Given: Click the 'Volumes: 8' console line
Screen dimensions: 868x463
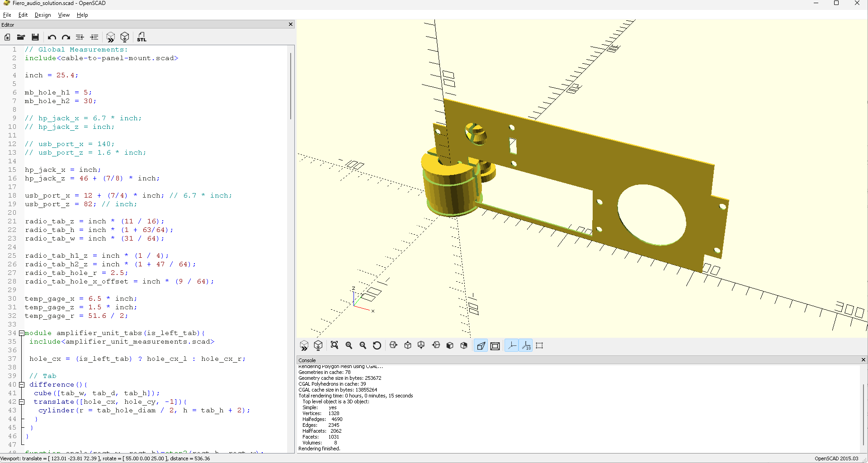Looking at the screenshot, I should coord(320,443).
